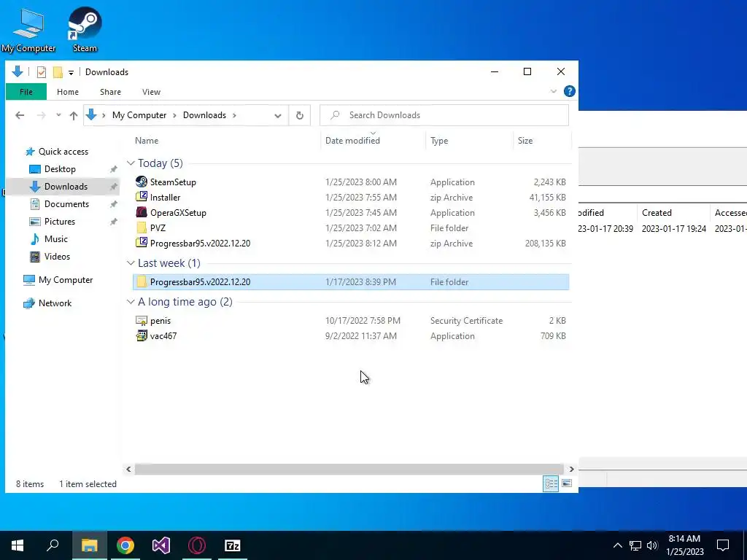Select the security certificate file icon
This screenshot has height=560, width=747.
pyautogui.click(x=142, y=321)
